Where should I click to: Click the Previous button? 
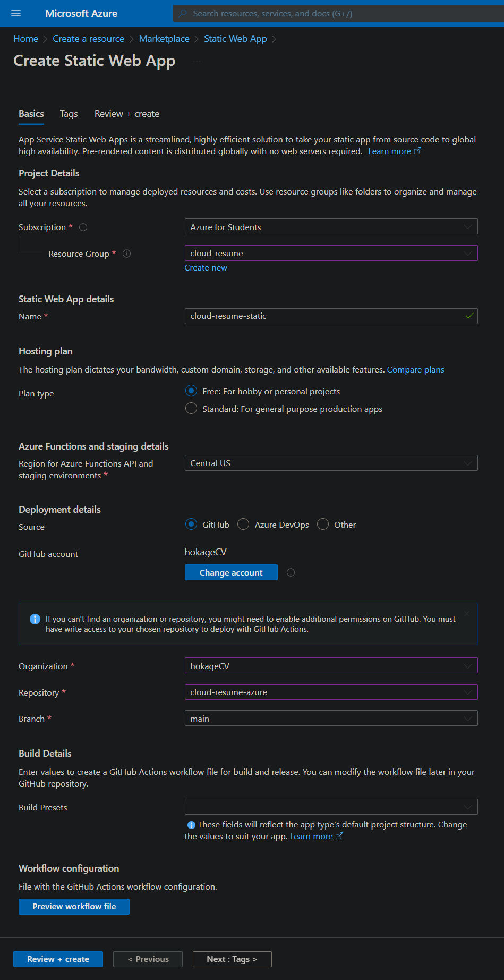click(x=148, y=959)
